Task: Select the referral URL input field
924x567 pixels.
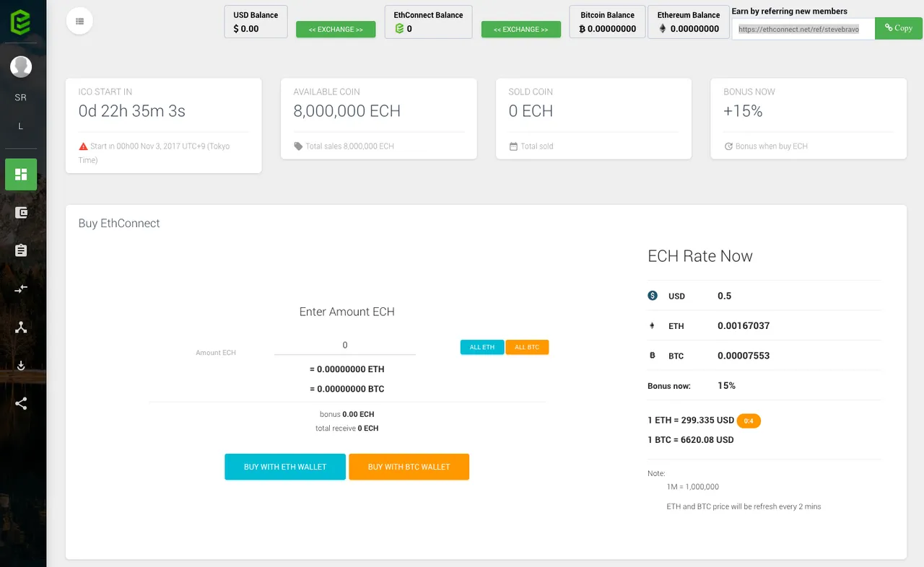Action: pos(803,29)
